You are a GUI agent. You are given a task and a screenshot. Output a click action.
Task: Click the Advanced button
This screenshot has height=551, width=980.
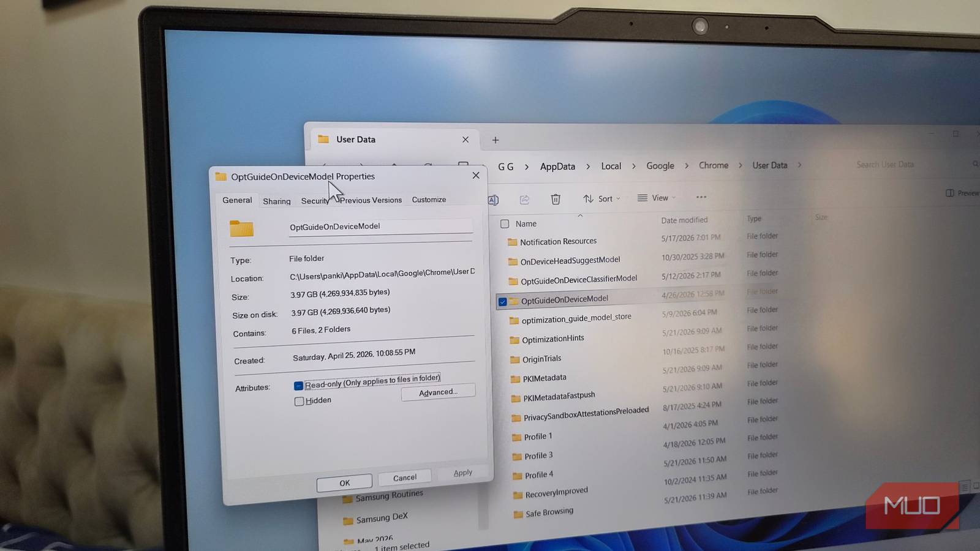[x=438, y=392]
